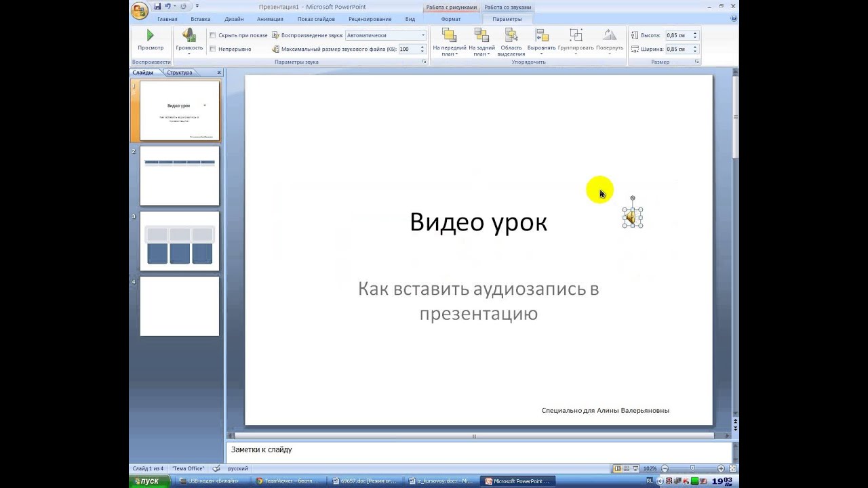Click maximum sound file size field
This screenshot has width=868, height=488.
pyautogui.click(x=408, y=49)
